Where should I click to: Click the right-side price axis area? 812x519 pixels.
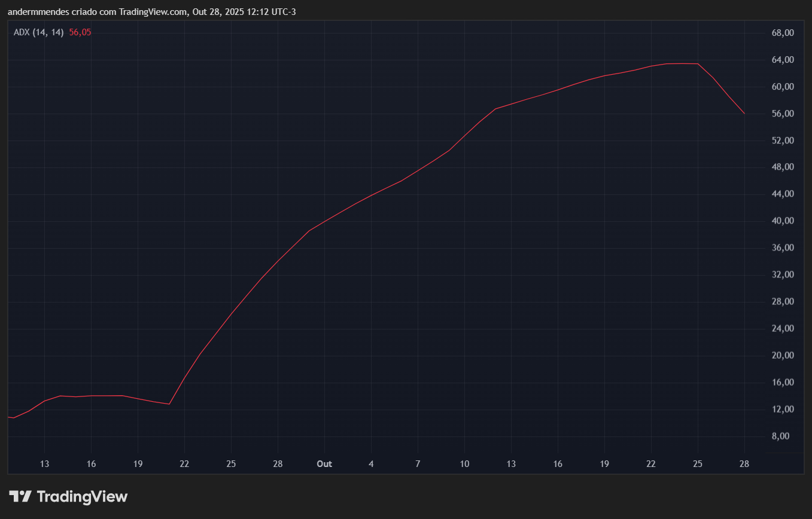coord(783,239)
